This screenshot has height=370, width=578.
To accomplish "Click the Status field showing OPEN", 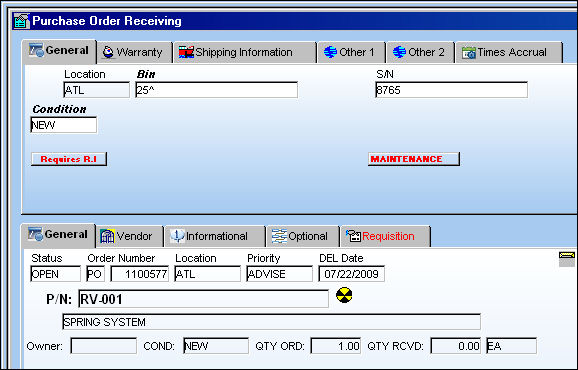I will (55, 274).
